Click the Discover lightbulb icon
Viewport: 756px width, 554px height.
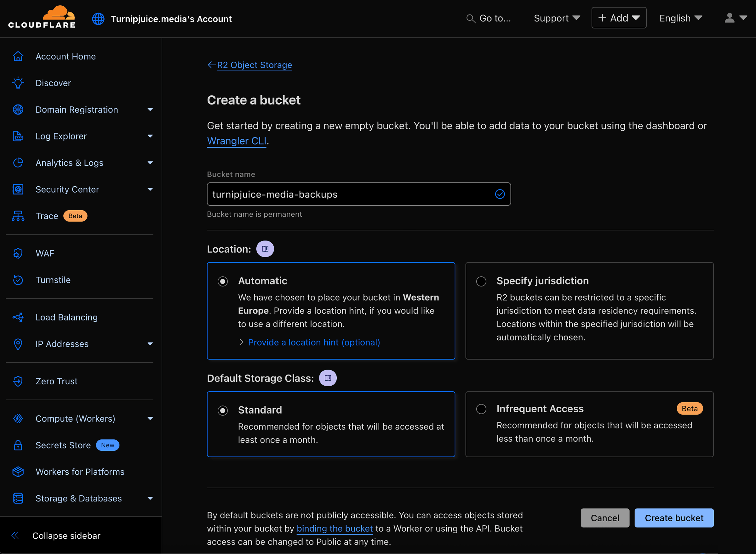coord(18,83)
